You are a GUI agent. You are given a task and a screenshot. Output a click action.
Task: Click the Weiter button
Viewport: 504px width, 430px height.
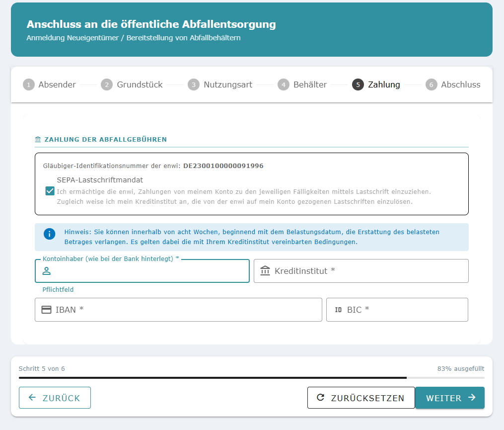(x=450, y=398)
